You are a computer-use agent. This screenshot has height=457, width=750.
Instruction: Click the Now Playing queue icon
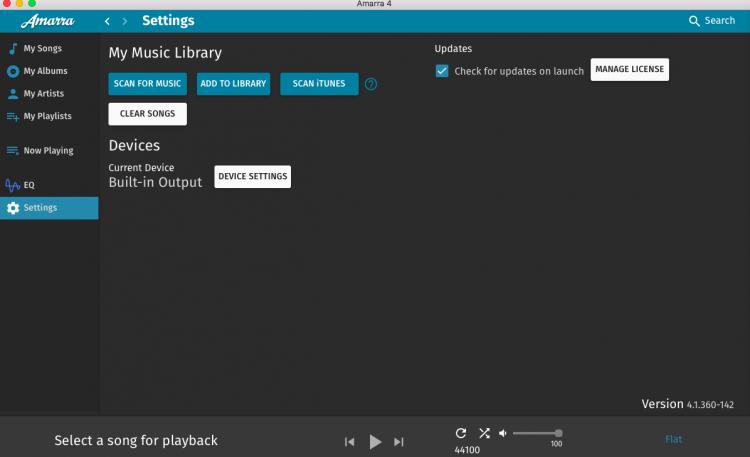click(13, 151)
